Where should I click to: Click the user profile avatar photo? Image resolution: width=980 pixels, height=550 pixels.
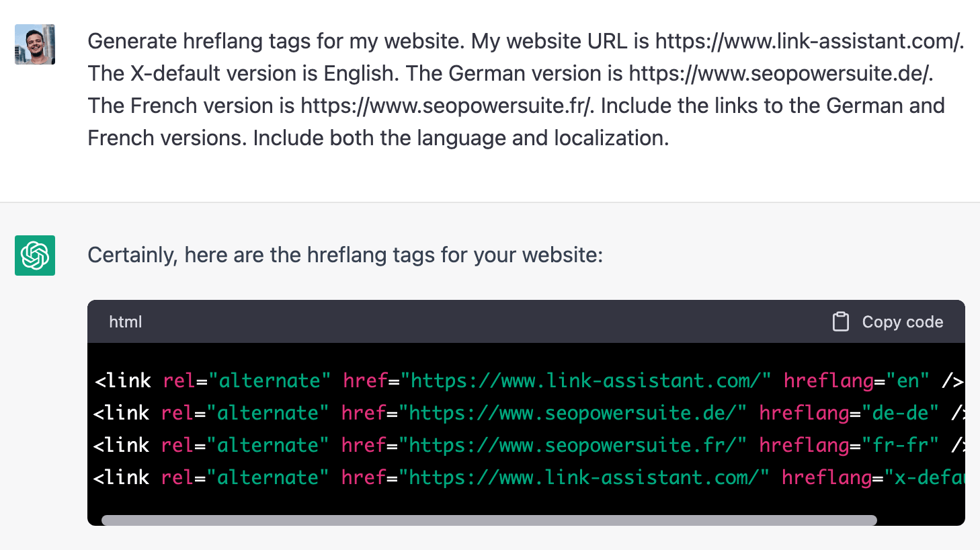click(x=35, y=44)
